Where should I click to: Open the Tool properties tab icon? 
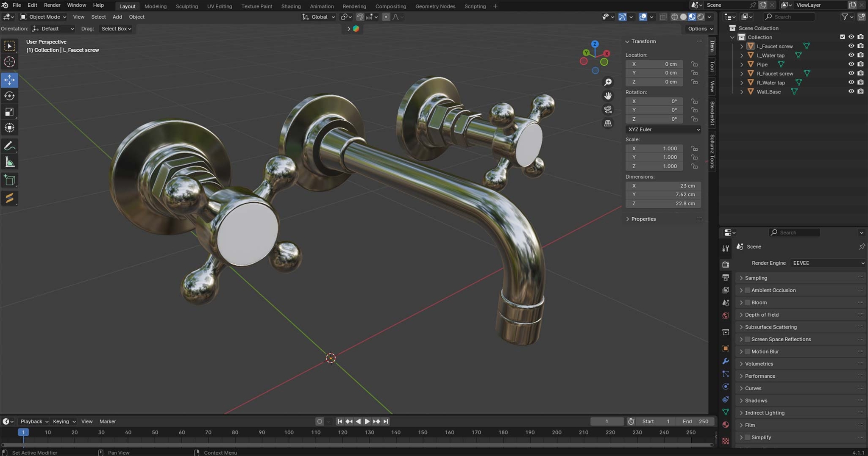point(726,248)
